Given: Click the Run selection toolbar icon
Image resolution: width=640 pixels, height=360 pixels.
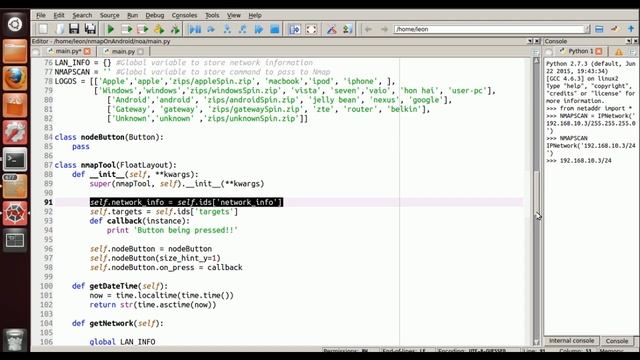Looking at the screenshot, I should 159,29.
